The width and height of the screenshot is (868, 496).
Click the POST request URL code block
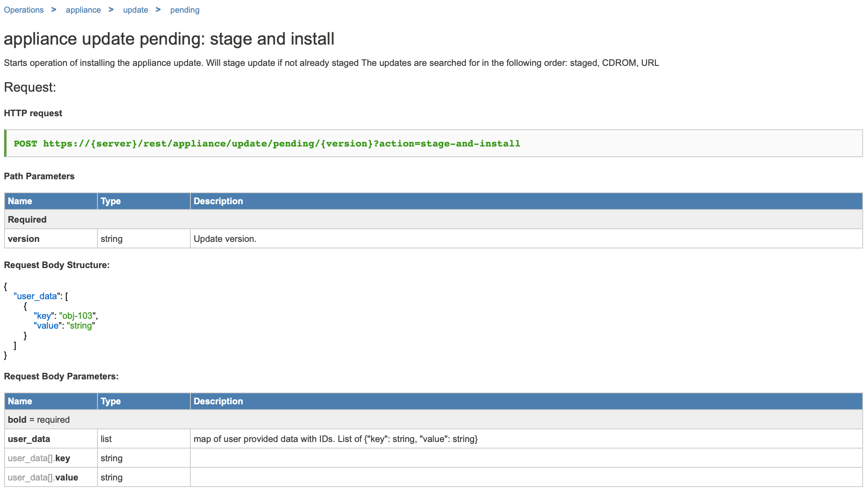pyautogui.click(x=267, y=144)
